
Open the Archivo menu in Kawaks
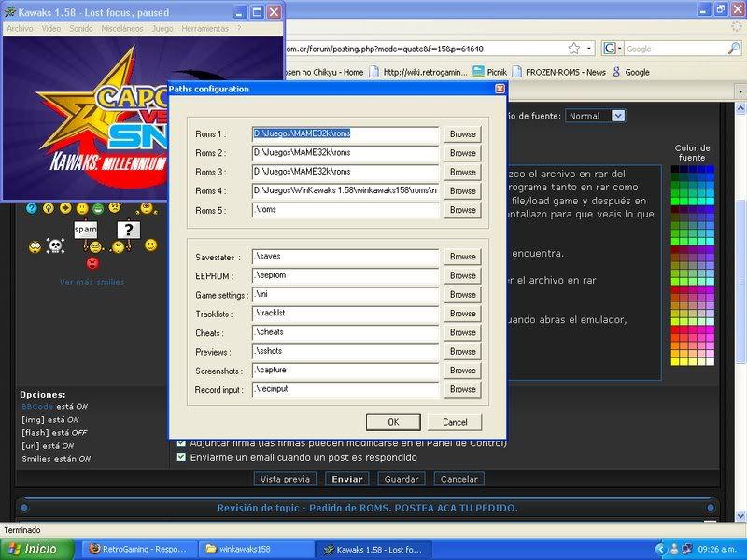pyautogui.click(x=20, y=29)
